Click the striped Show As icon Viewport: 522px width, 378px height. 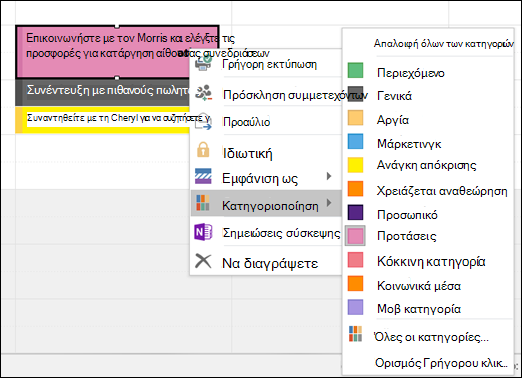(203, 176)
